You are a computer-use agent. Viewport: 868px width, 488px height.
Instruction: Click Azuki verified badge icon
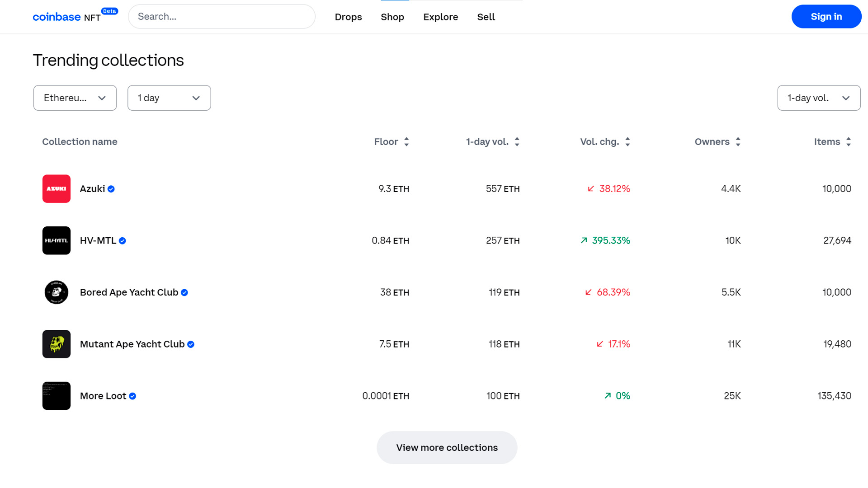(111, 189)
